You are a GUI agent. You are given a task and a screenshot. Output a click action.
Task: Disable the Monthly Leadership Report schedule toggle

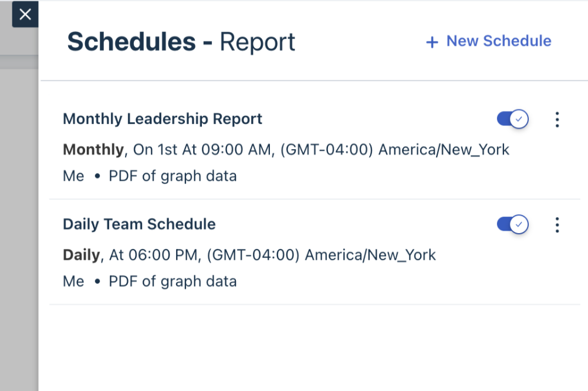coord(512,119)
